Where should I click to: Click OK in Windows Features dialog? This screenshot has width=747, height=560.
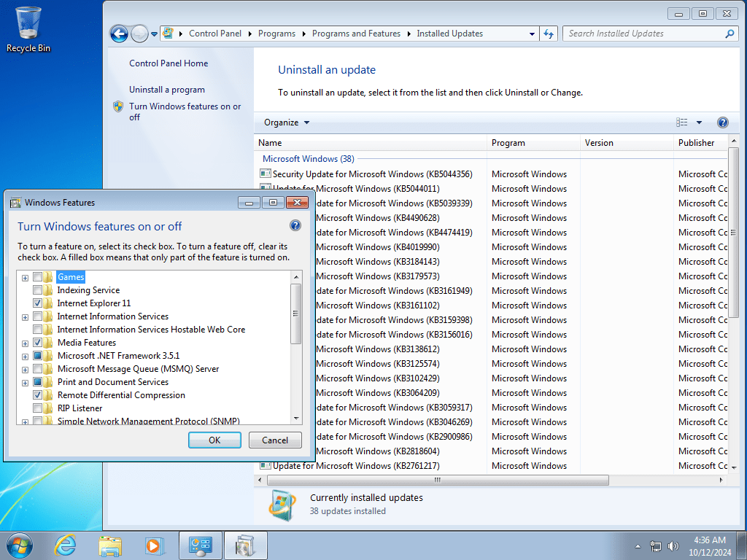[x=214, y=440]
